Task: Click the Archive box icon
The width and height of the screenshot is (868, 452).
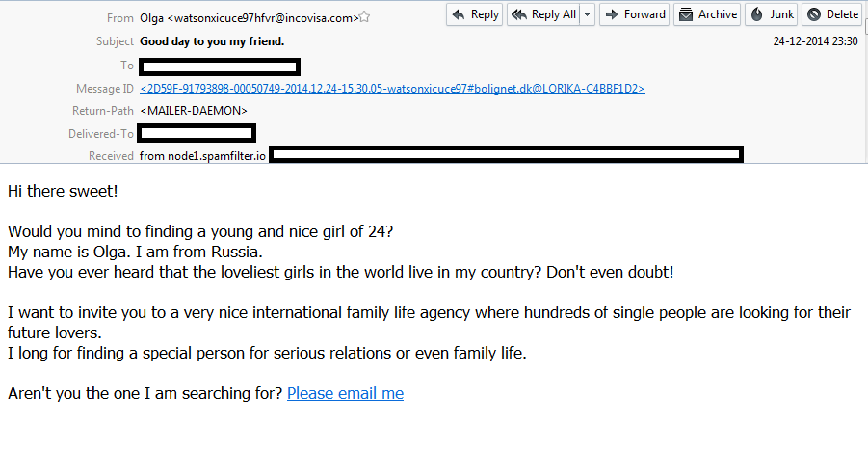Action: click(x=686, y=14)
